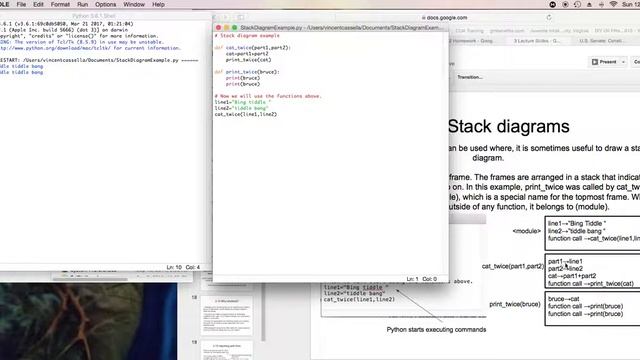Viewport: 640px width, 360px height.
Task: Click the 'Stack diagrams' slide title
Action: [x=509, y=127]
